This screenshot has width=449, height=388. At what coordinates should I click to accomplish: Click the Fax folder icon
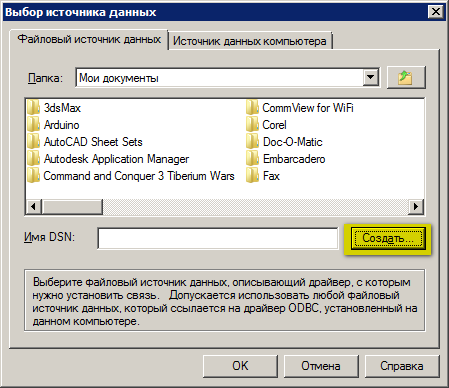pos(252,176)
